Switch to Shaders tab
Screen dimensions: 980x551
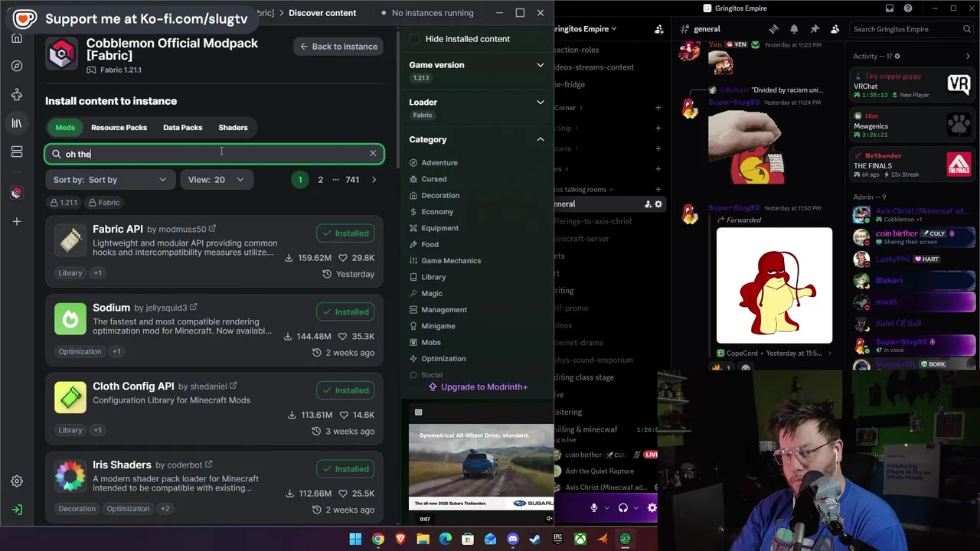click(x=233, y=128)
